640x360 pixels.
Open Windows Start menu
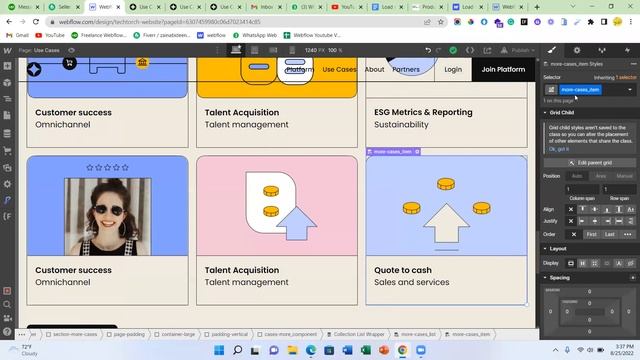pyautogui.click(x=219, y=350)
